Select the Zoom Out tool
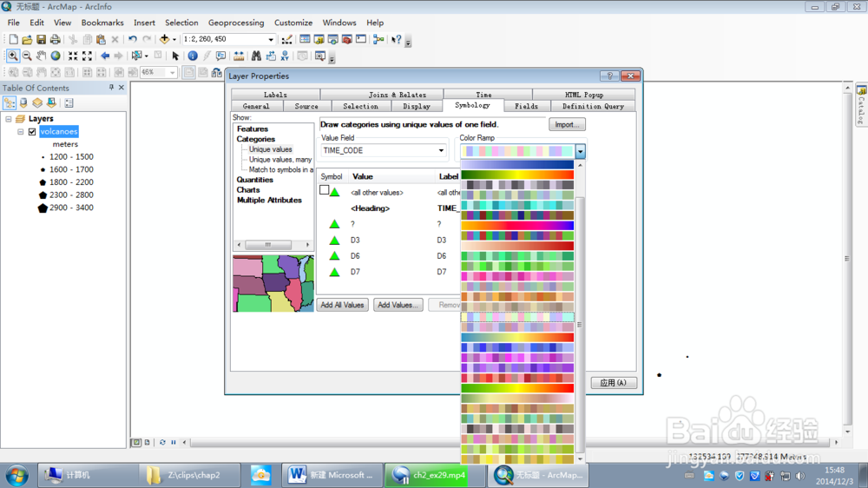The image size is (868, 488). click(x=27, y=56)
